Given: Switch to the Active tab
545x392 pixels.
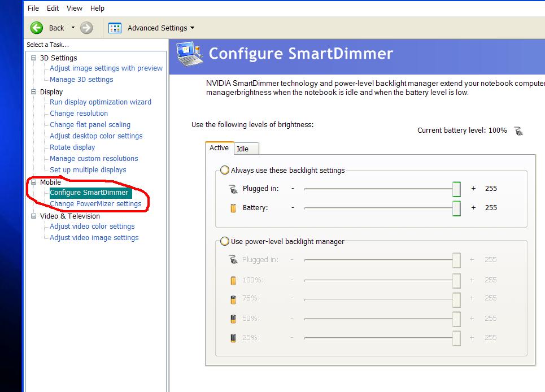Looking at the screenshot, I should (219, 148).
